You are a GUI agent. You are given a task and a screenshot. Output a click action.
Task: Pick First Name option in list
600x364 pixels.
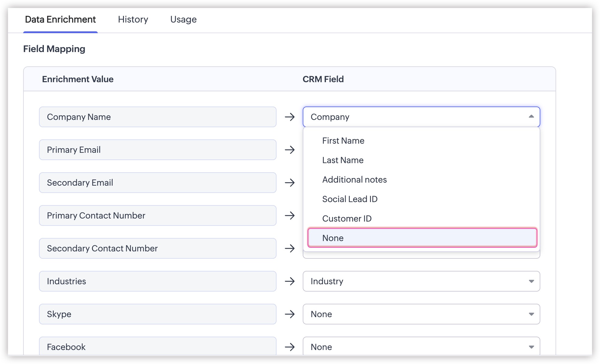point(343,141)
